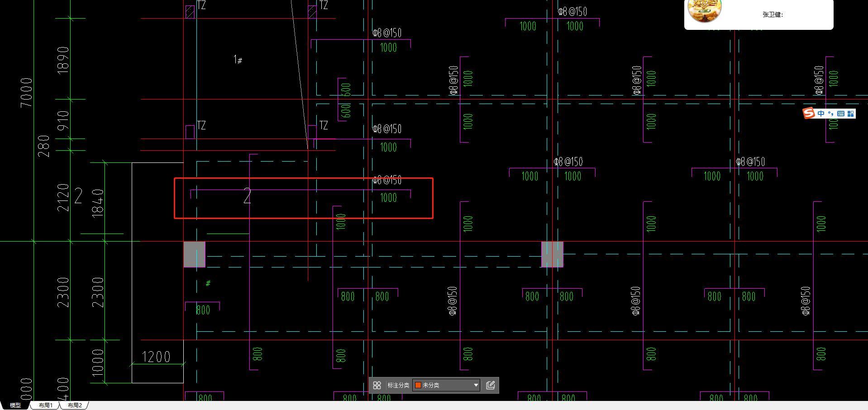Select the gray column with magenta outline

(552, 254)
